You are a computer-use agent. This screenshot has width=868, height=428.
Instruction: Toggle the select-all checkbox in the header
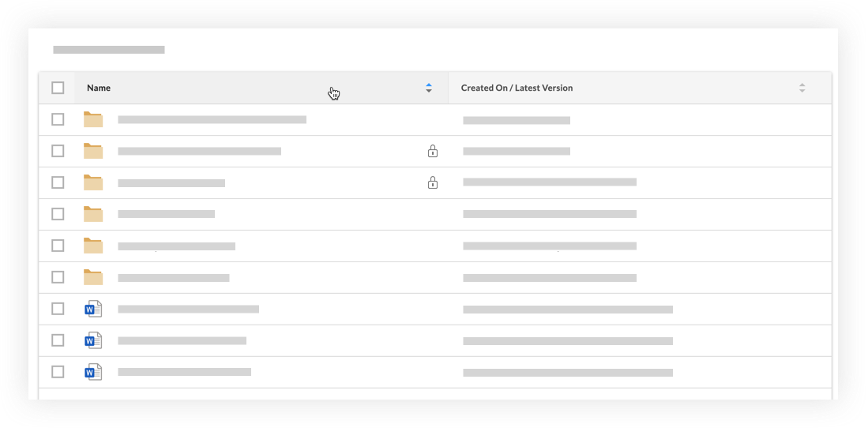click(x=58, y=88)
